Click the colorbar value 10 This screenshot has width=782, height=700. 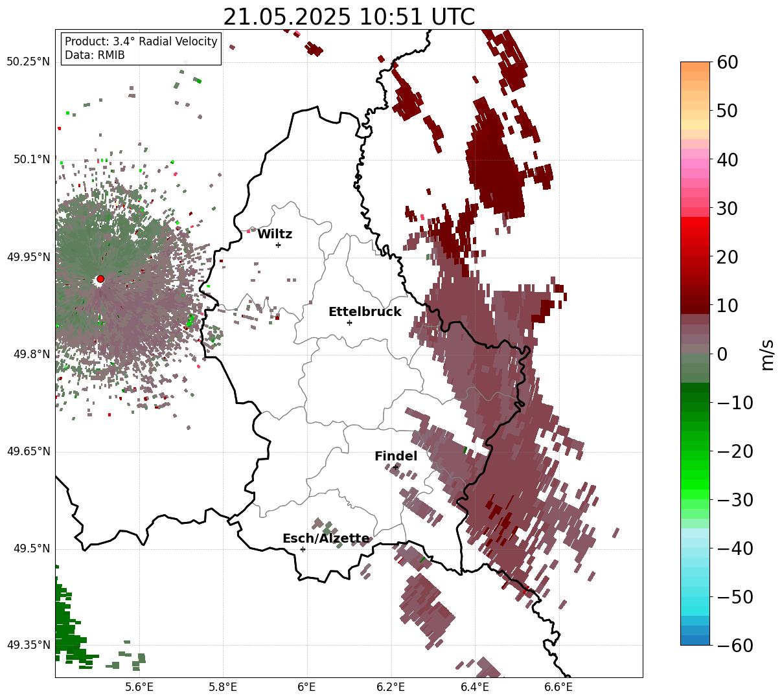(727, 306)
